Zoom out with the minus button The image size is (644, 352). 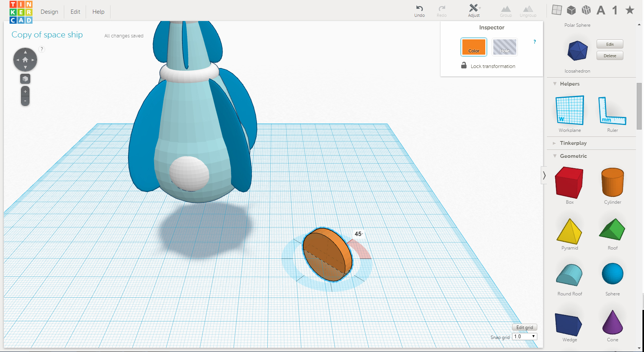(25, 101)
